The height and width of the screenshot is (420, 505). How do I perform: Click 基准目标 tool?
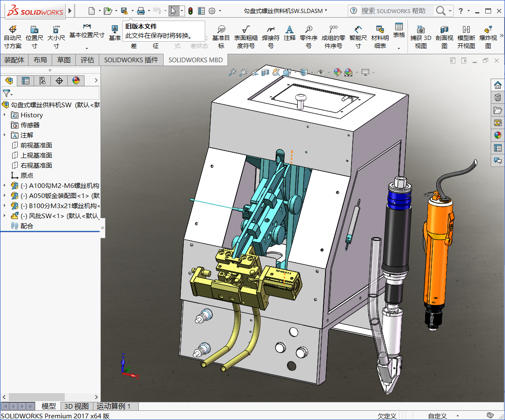click(x=221, y=37)
